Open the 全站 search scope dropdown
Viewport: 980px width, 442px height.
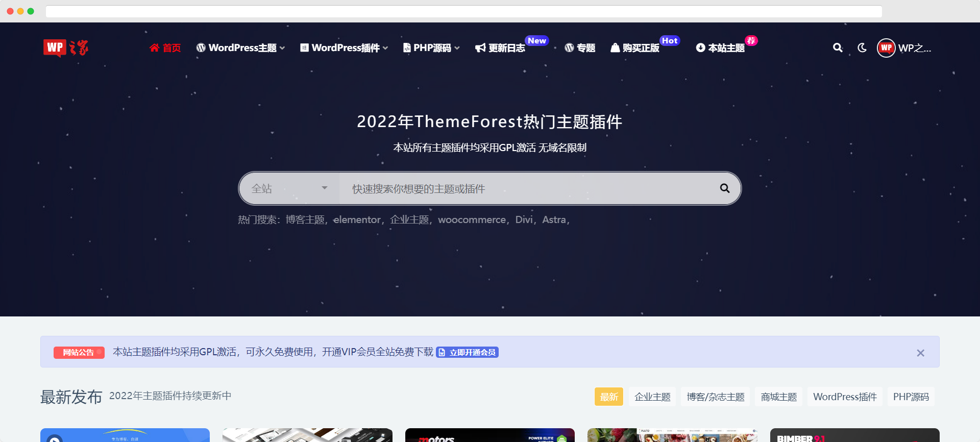289,188
